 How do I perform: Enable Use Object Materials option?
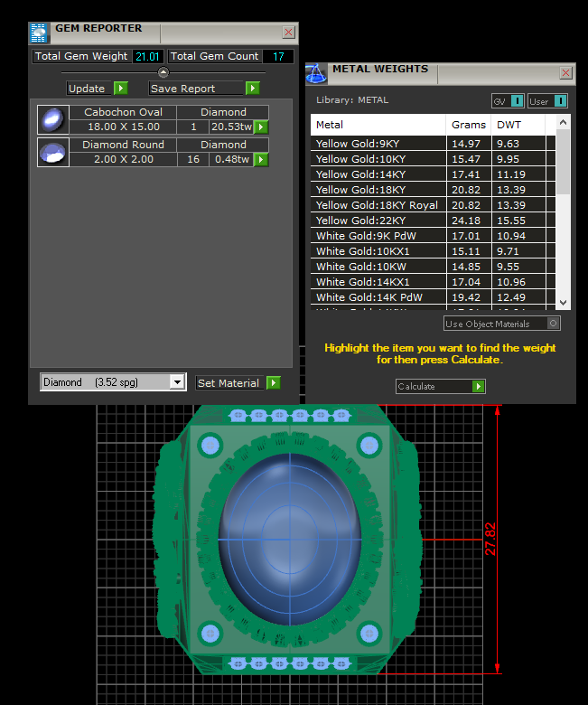tap(554, 324)
